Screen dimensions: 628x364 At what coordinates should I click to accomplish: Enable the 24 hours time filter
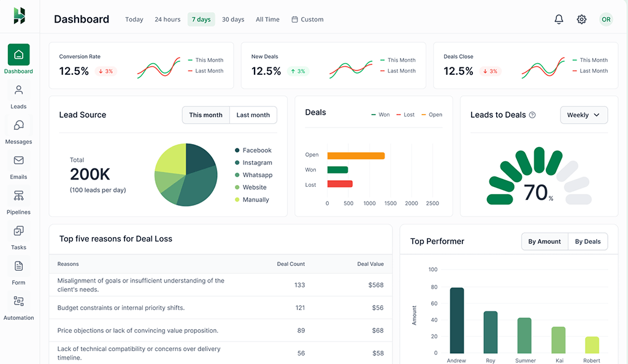[167, 19]
